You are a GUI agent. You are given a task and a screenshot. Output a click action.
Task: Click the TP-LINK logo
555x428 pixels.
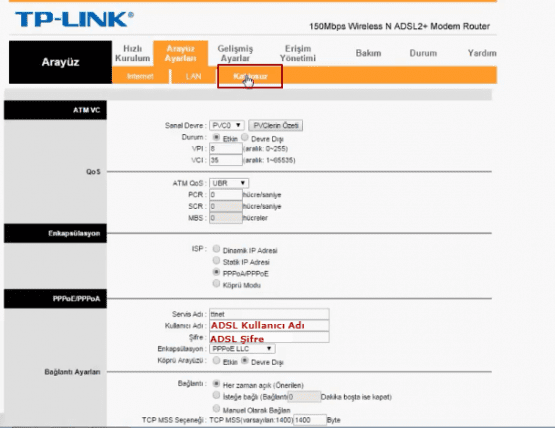point(74,19)
